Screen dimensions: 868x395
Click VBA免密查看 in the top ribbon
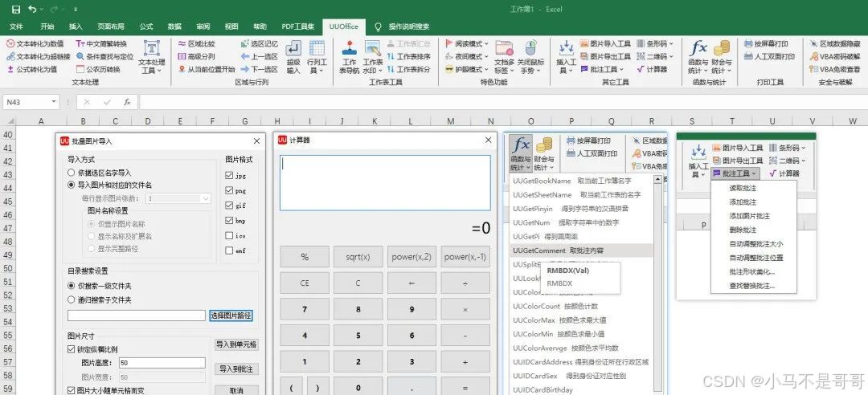point(835,69)
